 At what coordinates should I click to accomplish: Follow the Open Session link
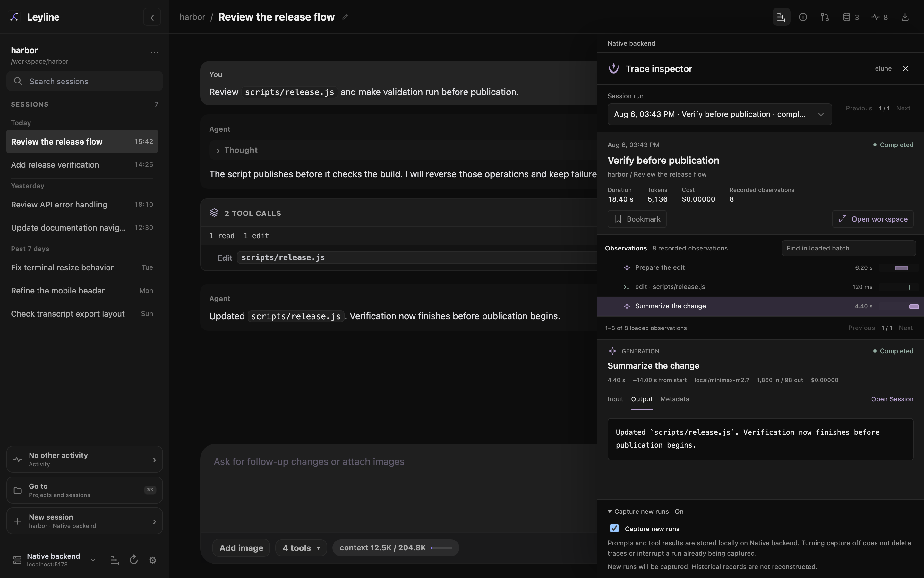click(x=892, y=399)
